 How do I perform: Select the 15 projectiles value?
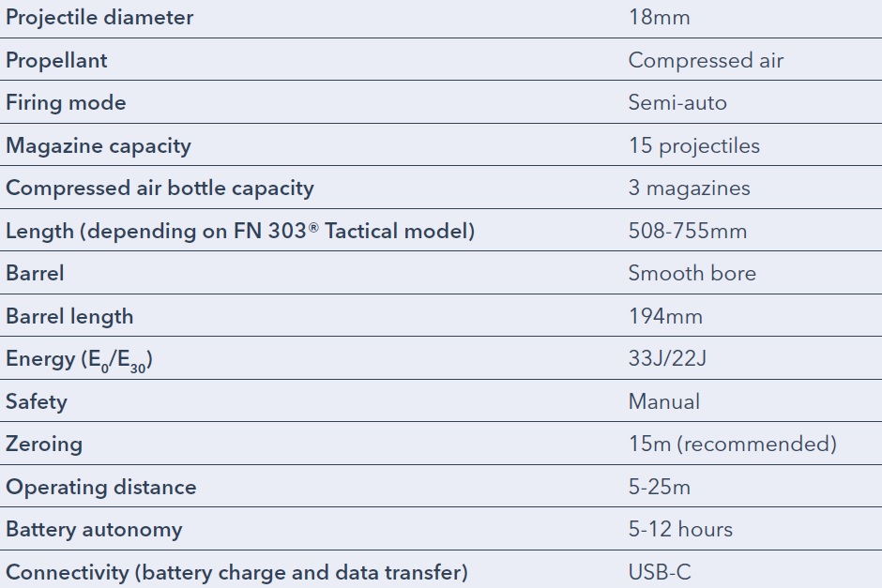(x=694, y=146)
